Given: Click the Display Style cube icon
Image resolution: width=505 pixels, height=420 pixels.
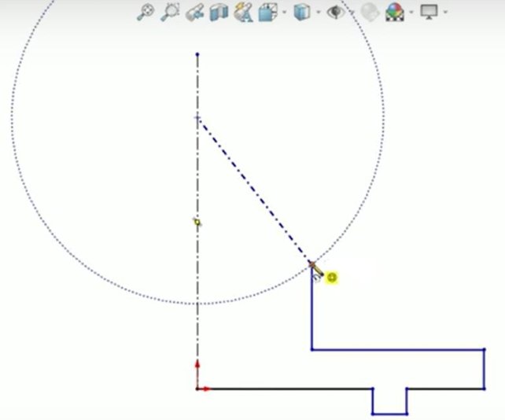Looking at the screenshot, I should point(302,13).
